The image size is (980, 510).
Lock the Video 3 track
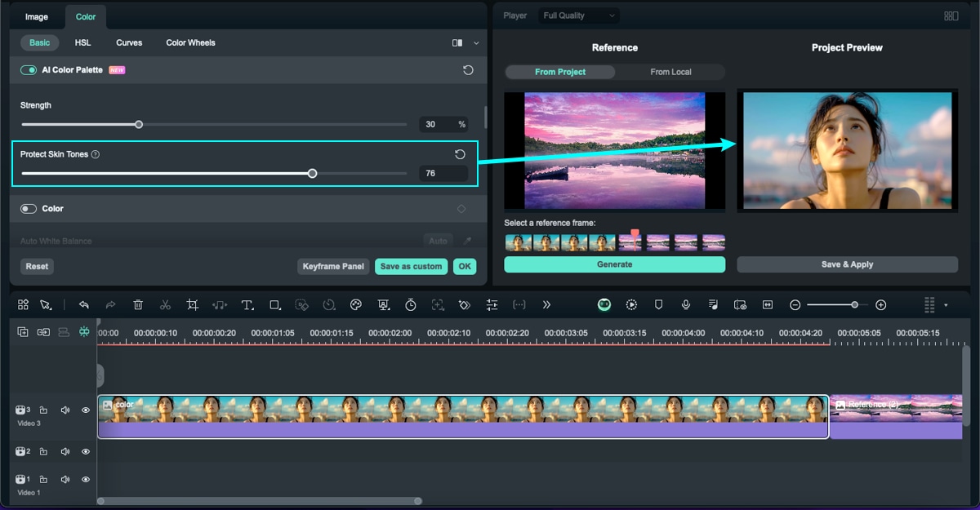tap(44, 410)
